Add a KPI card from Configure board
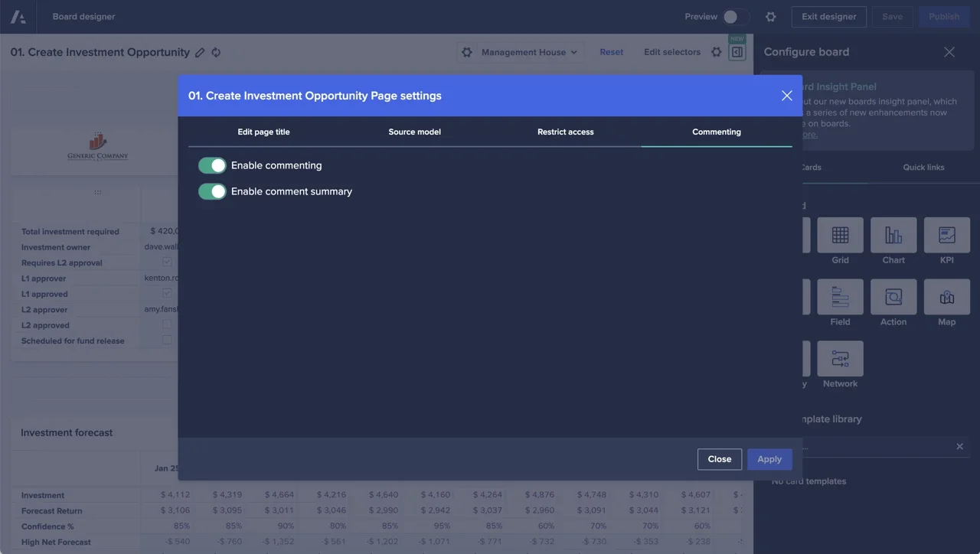The image size is (980, 554). (947, 235)
